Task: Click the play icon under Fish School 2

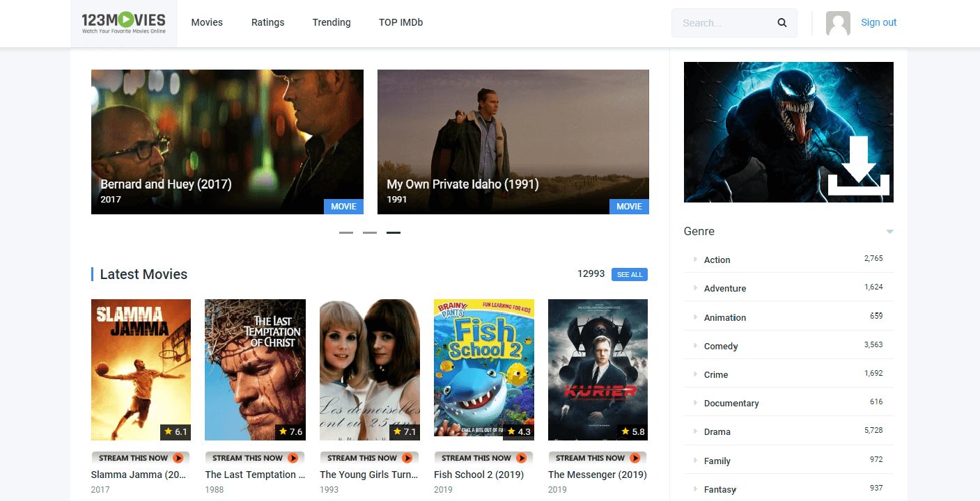Action: pos(521,458)
